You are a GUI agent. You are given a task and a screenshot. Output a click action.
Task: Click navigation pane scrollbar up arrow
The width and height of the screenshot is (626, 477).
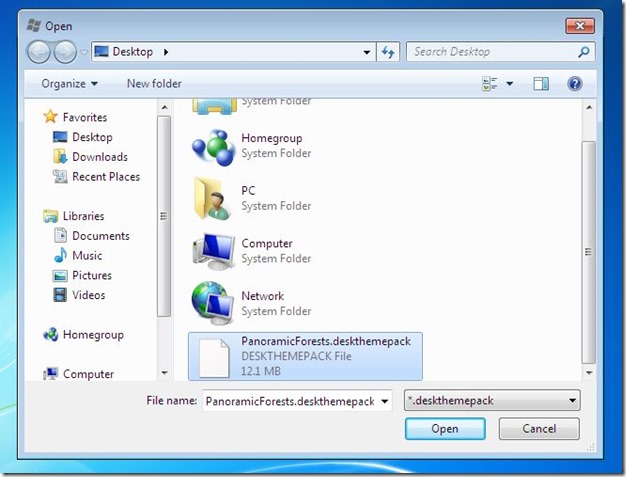(x=164, y=108)
